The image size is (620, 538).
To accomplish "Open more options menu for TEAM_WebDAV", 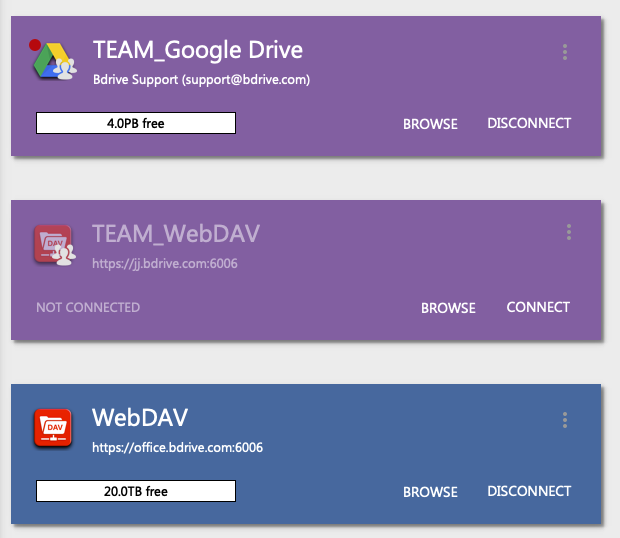I will (x=569, y=232).
